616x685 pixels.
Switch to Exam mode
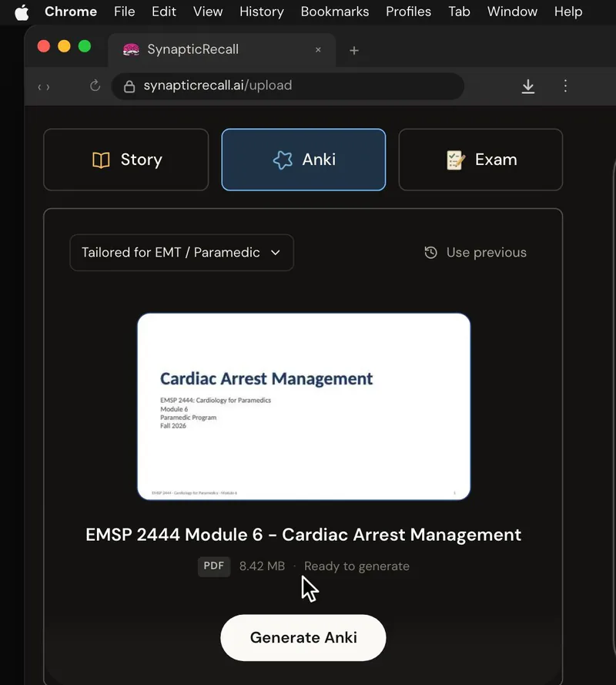click(480, 159)
